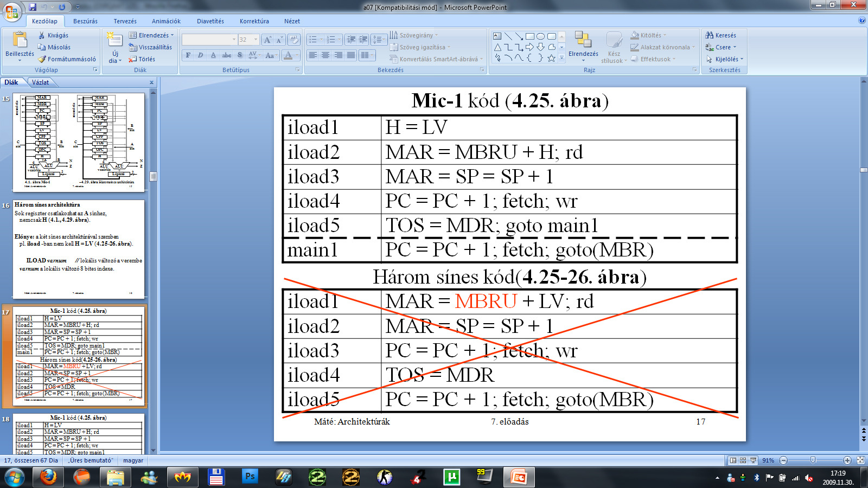Toggle center text alignment
The height and width of the screenshot is (488, 868).
pyautogui.click(x=325, y=55)
